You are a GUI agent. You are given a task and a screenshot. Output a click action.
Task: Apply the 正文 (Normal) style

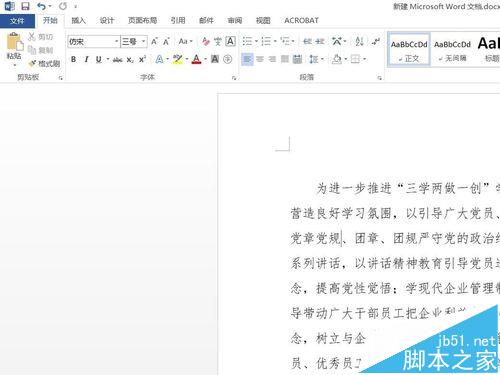click(x=409, y=50)
